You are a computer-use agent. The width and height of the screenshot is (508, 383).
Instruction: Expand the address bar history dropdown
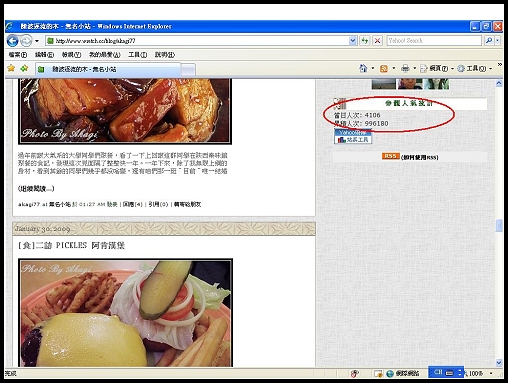click(x=353, y=41)
